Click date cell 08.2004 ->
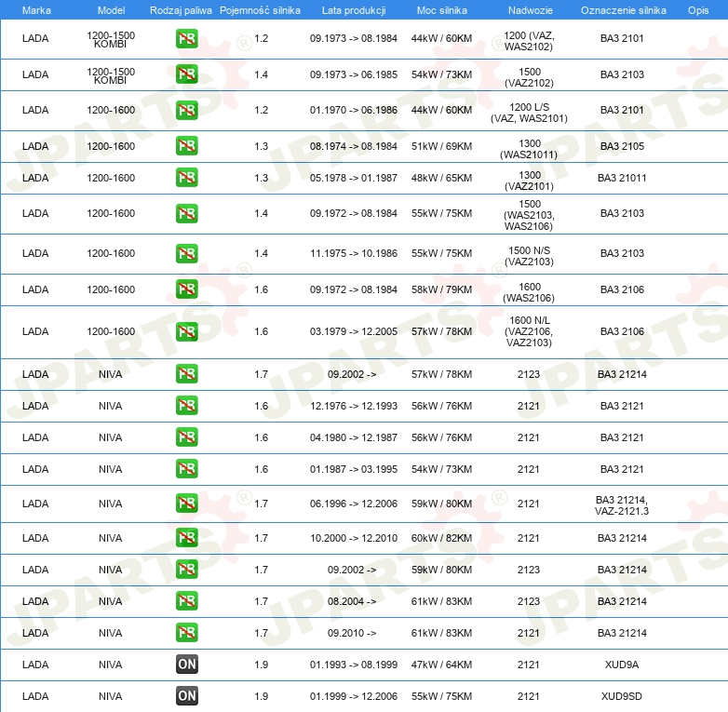728x712 pixels. [352, 601]
